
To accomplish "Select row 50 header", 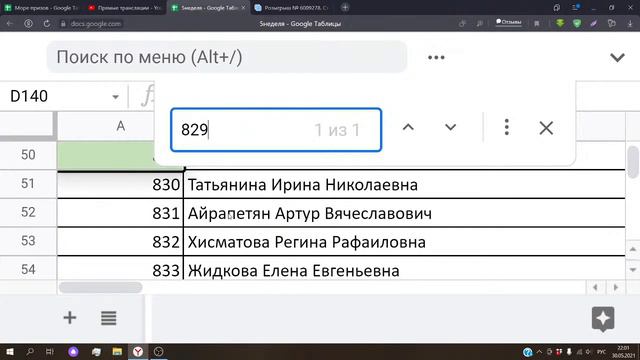I will (x=28, y=155).
